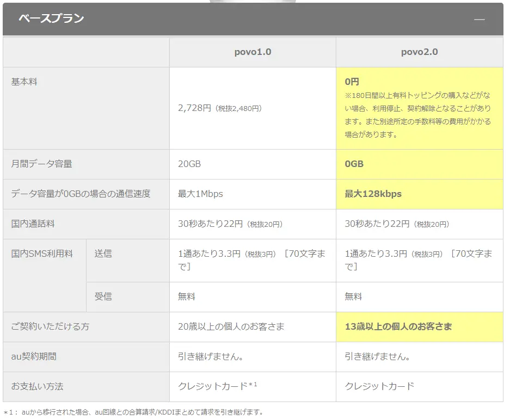
Task: Click the 基本料 row label
Action: (24, 82)
